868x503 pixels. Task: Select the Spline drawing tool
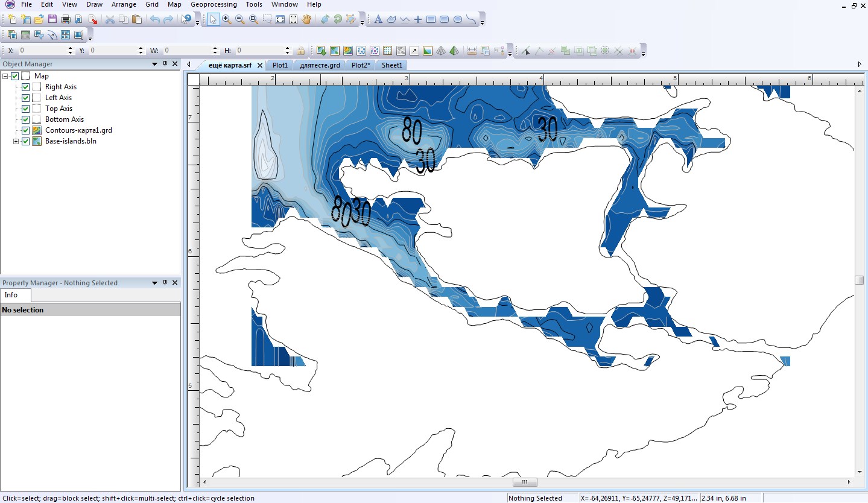click(470, 19)
